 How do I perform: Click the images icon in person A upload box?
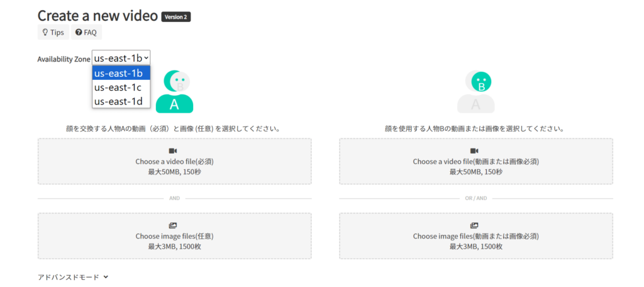[174, 226]
